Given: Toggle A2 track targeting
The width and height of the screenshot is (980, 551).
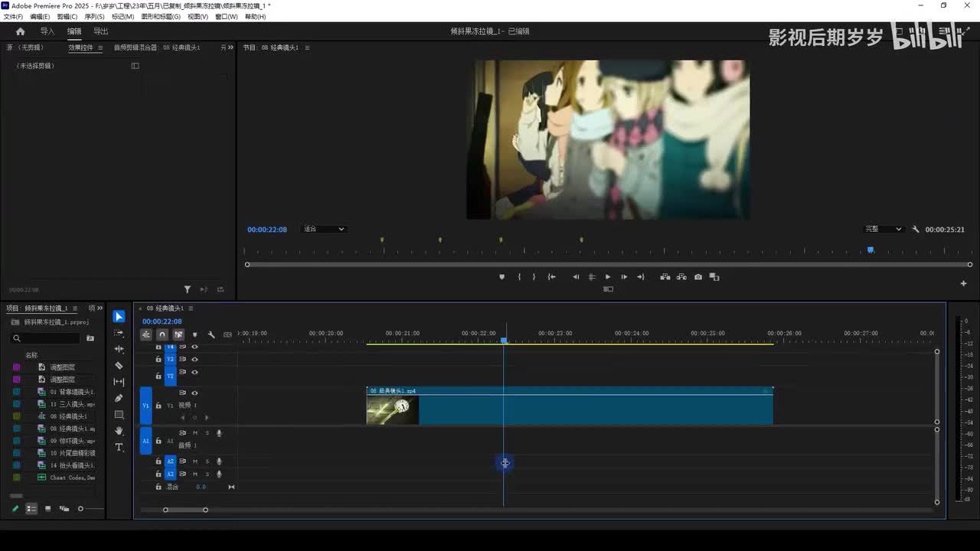Looking at the screenshot, I should [x=171, y=461].
